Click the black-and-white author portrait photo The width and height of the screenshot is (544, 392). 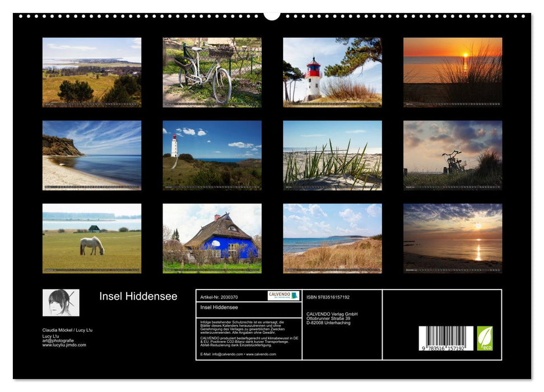point(61,302)
